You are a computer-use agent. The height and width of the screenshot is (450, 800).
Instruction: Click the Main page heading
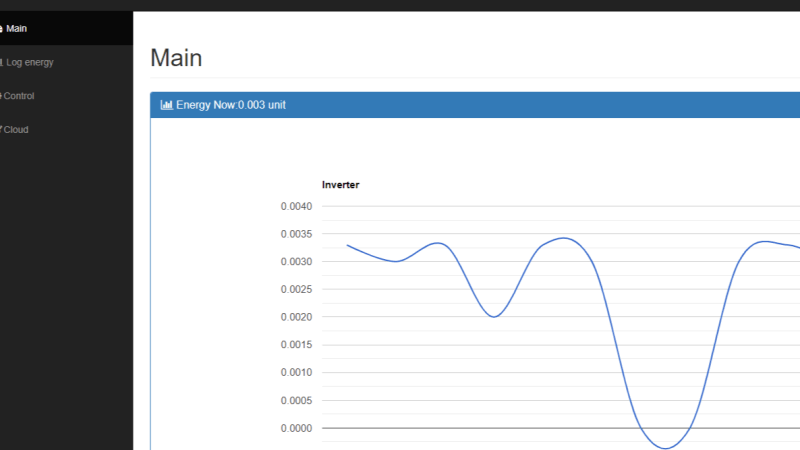pos(176,58)
